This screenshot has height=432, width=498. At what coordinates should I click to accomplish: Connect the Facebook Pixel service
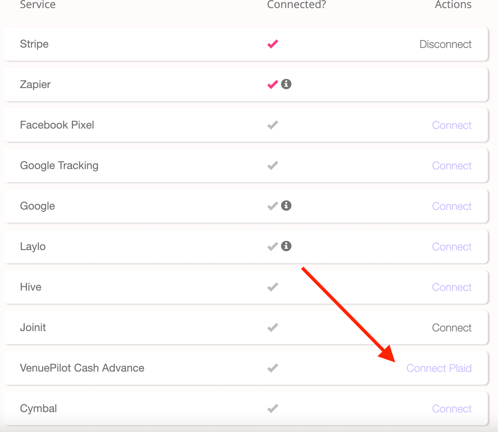click(x=452, y=125)
